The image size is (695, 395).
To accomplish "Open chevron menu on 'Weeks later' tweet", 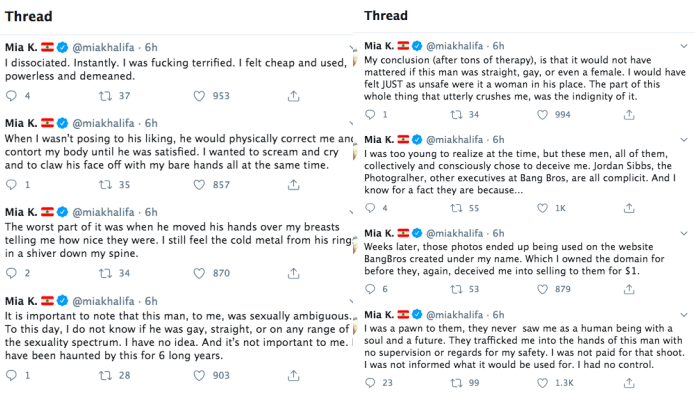I will [684, 233].
